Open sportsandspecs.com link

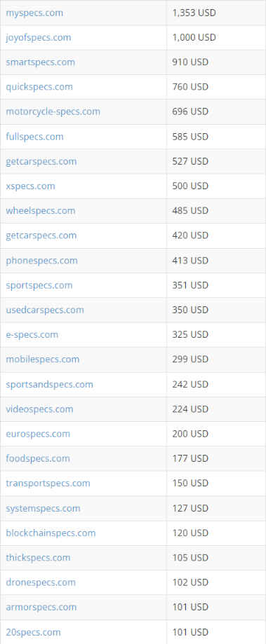tap(49, 385)
